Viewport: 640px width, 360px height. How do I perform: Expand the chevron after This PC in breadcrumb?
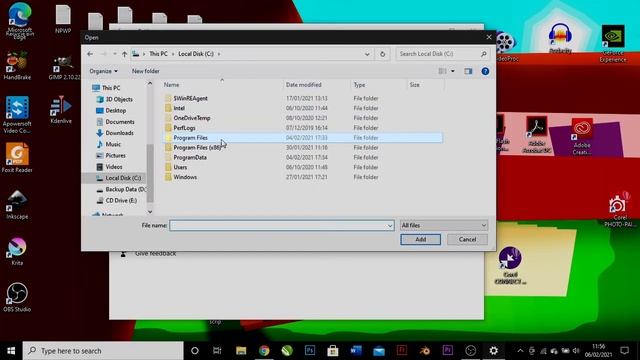coord(173,54)
